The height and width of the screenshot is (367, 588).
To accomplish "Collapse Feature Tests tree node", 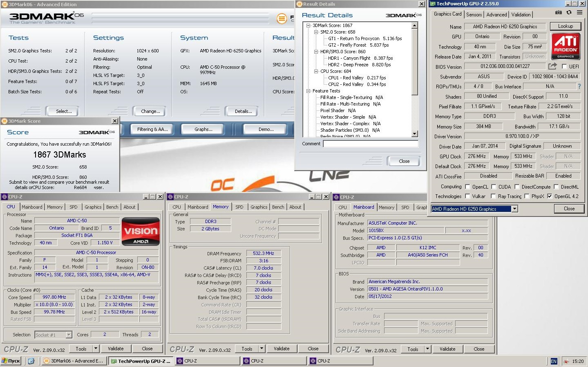I will (309, 91).
